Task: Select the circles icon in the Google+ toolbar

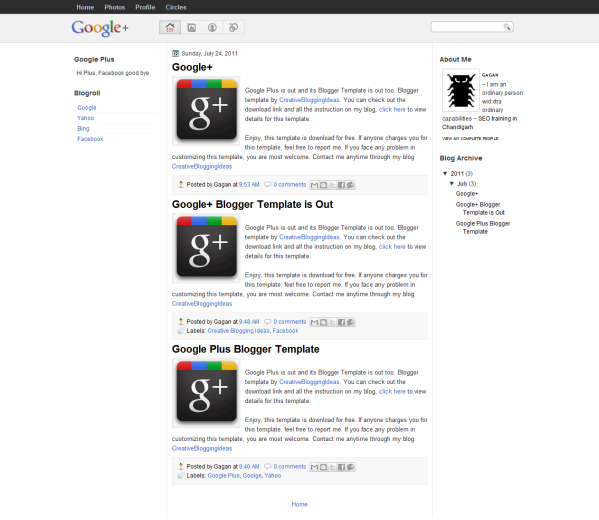Action: pyautogui.click(x=233, y=28)
